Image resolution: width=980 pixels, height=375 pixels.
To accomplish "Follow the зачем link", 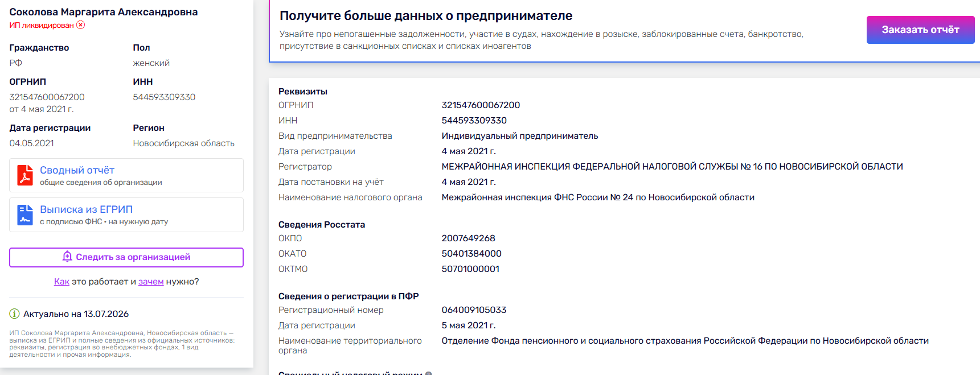I will (x=151, y=282).
